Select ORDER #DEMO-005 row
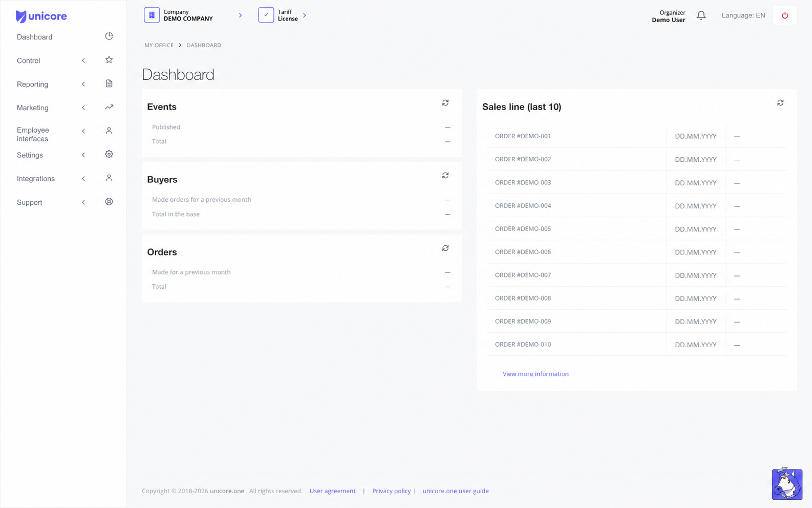The height and width of the screenshot is (508, 812). [x=637, y=229]
